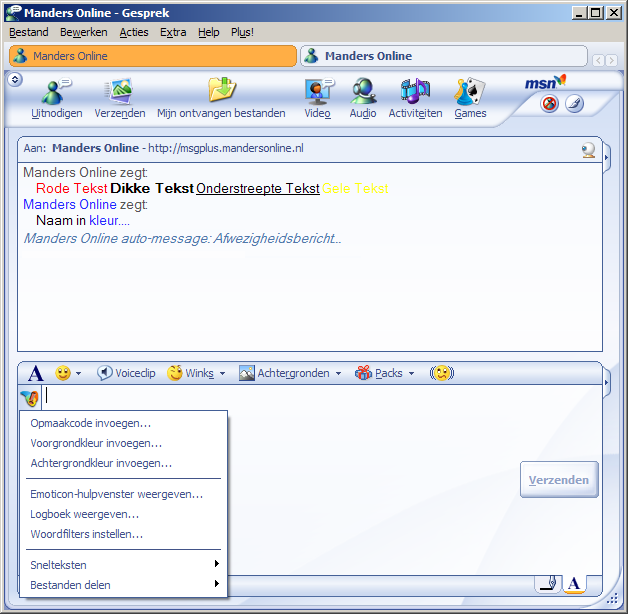Image resolution: width=628 pixels, height=614 pixels.
Task: Click the window resize grip corner
Action: coord(612,599)
